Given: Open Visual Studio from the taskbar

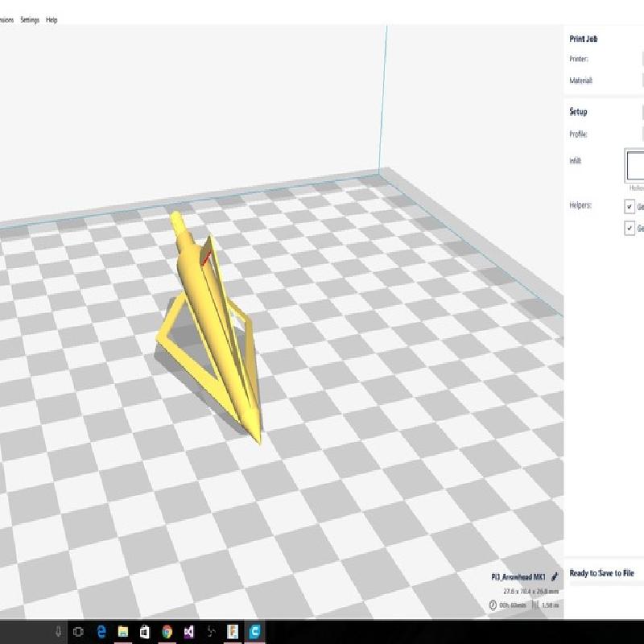Looking at the screenshot, I should tap(188, 632).
